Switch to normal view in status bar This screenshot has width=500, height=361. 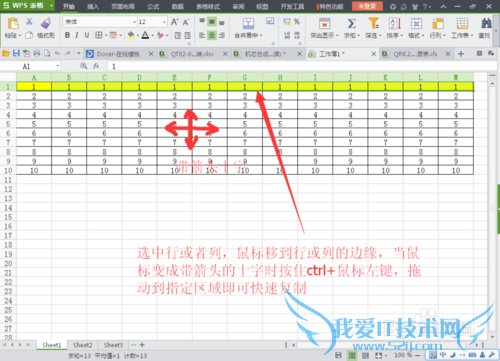coord(352,356)
